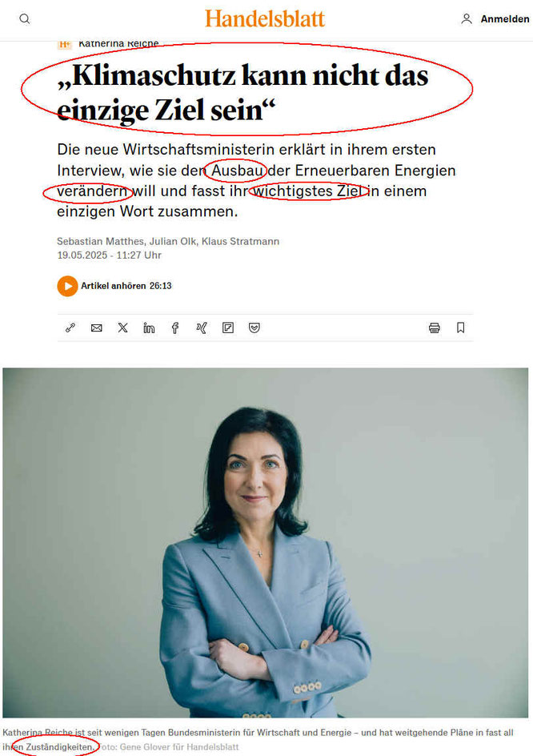
Task: Share article on Xing
Action: [x=202, y=328]
